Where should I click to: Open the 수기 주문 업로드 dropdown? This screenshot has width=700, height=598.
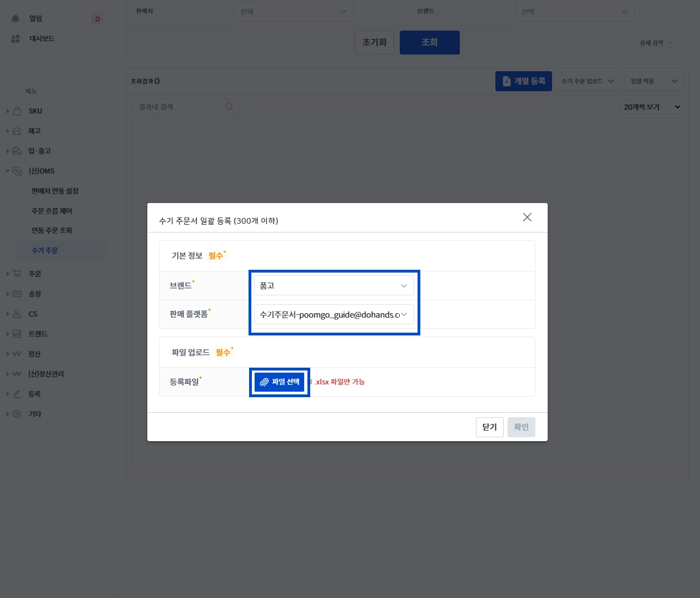[588, 81]
